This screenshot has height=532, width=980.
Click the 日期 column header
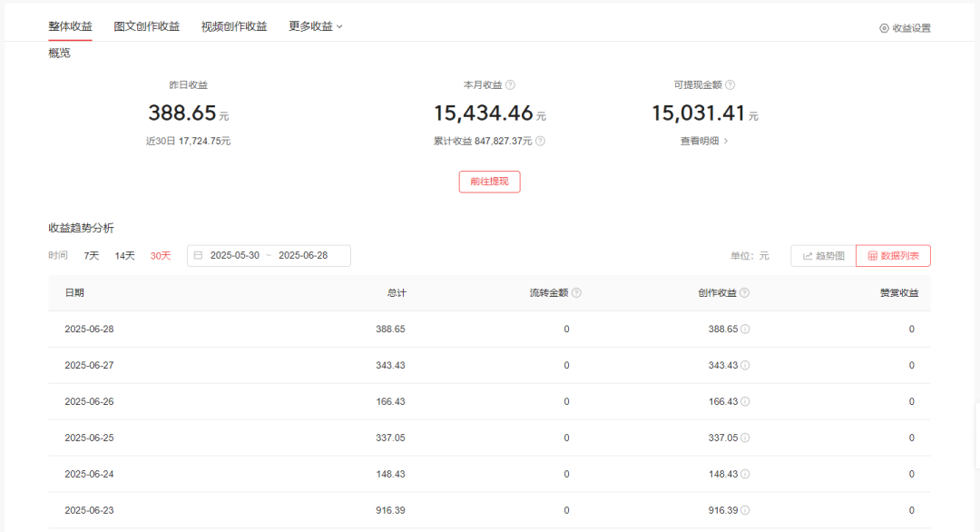[74, 292]
